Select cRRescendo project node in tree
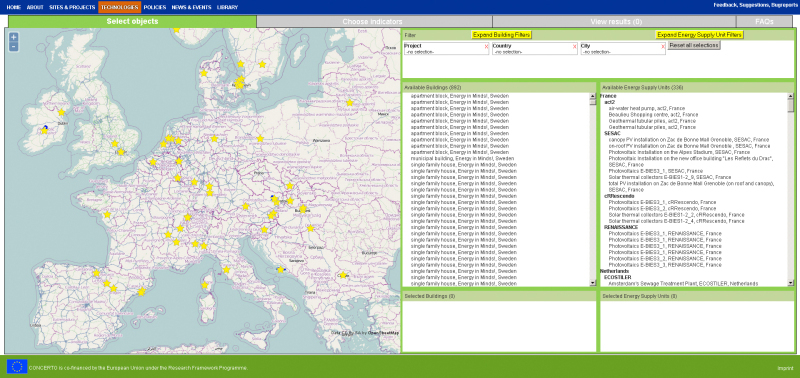Screen dimensions: 800x378 click(x=619, y=196)
